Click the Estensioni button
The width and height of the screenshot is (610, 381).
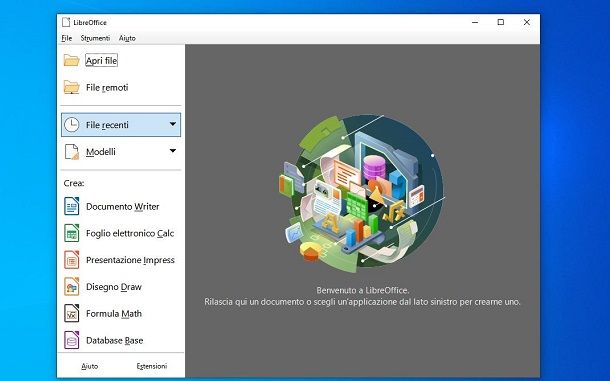pos(152,366)
